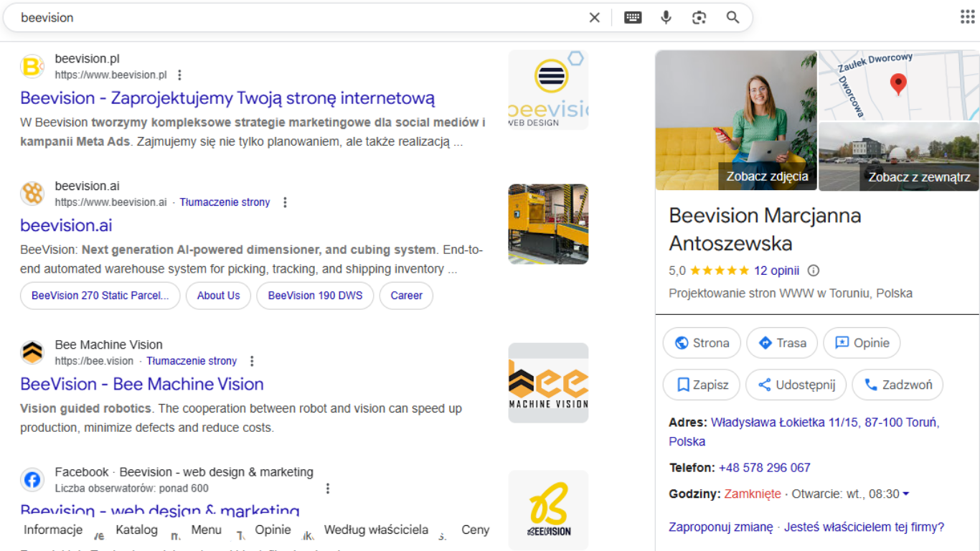The width and height of the screenshot is (980, 551).
Task: Open the 'Zobacz zdjęcia' business photo
Action: [736, 120]
